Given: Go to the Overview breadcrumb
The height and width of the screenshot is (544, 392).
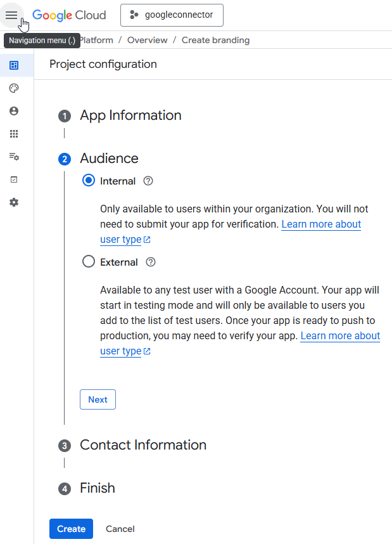Looking at the screenshot, I should click(147, 40).
